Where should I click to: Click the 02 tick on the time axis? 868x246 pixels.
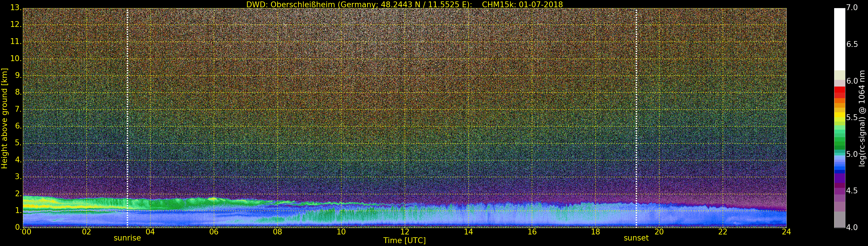tap(87, 232)
